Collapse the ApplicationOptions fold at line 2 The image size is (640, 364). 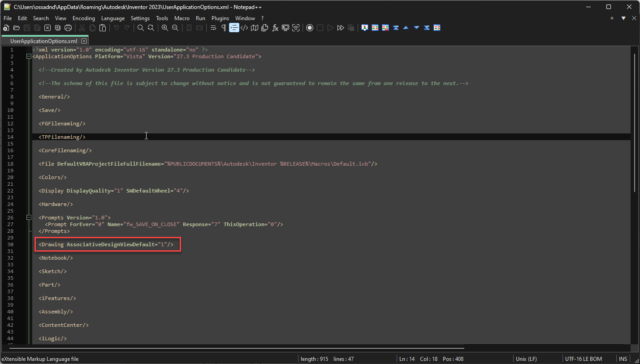29,56
